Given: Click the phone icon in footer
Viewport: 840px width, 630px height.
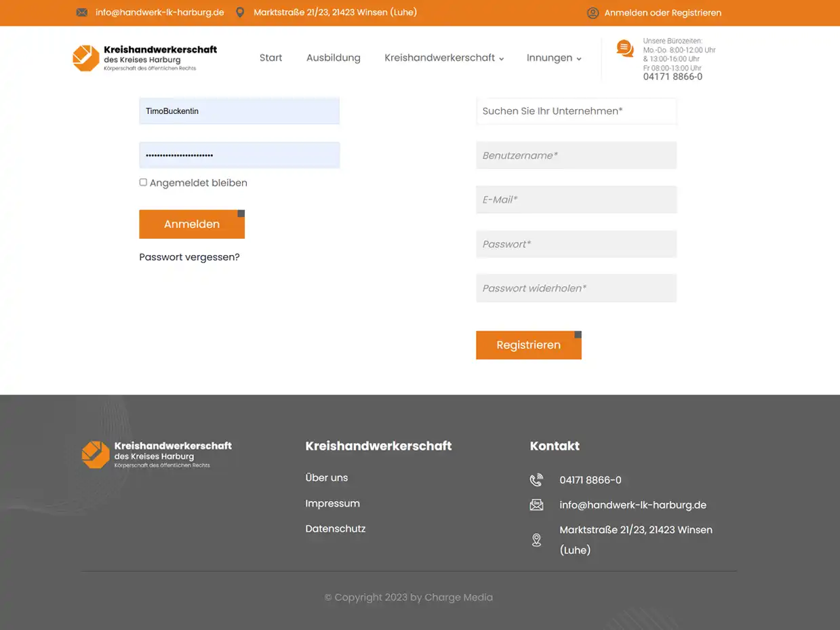Looking at the screenshot, I should coord(536,480).
